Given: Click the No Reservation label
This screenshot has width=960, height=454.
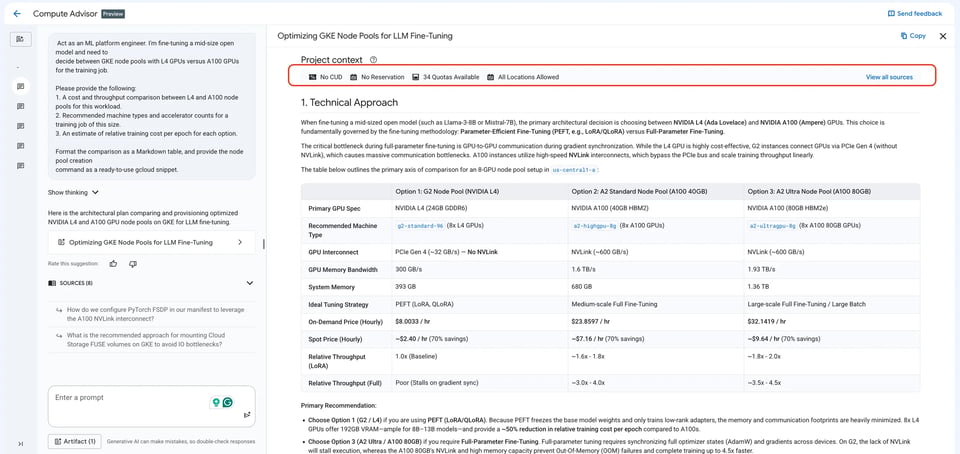Looking at the screenshot, I should click(383, 77).
